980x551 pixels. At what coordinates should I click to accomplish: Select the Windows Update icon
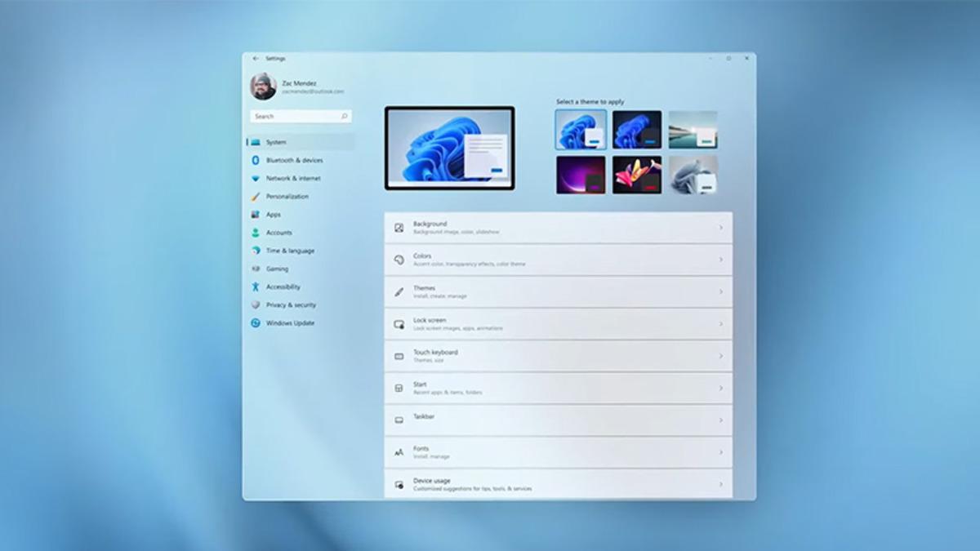pos(257,322)
